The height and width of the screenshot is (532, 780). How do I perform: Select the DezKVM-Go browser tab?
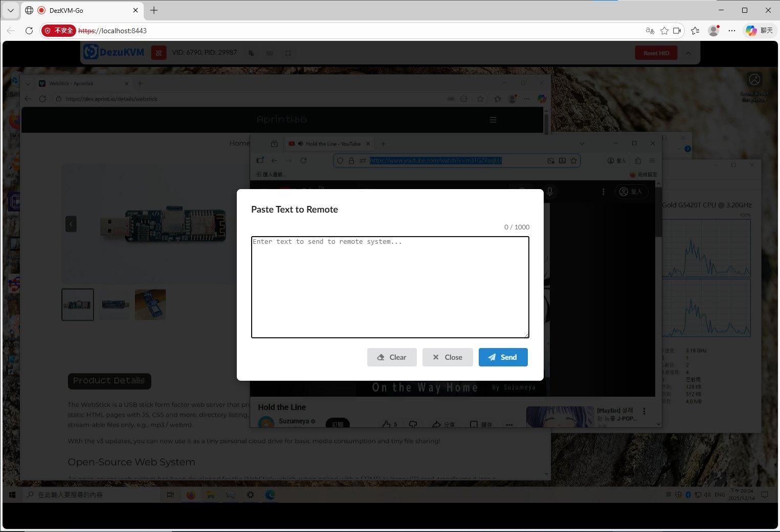82,10
